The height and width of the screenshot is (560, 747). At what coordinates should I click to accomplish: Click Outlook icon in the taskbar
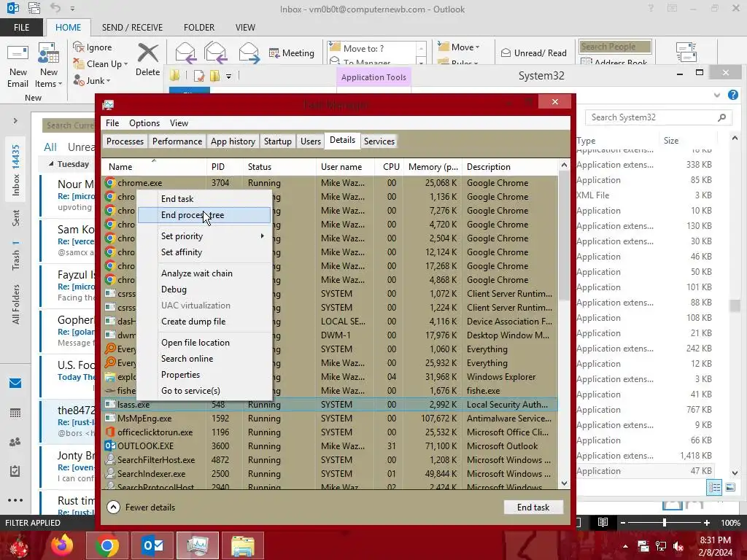coord(153,545)
